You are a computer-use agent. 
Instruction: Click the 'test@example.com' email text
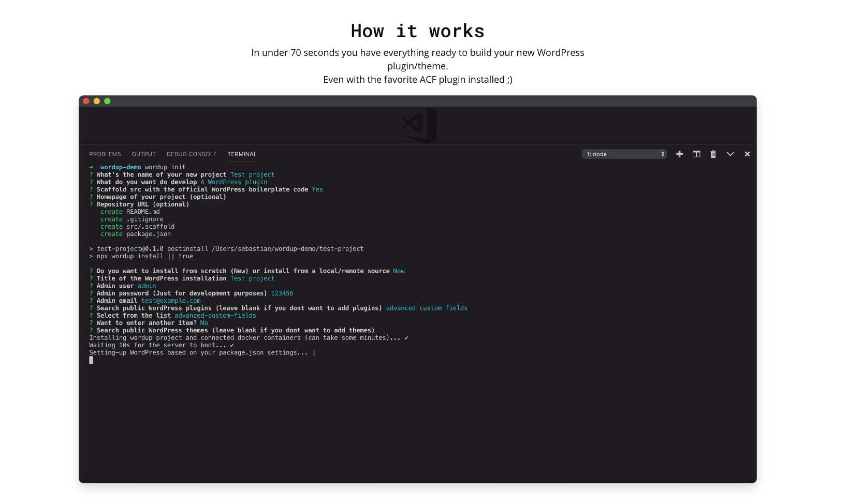171,301
